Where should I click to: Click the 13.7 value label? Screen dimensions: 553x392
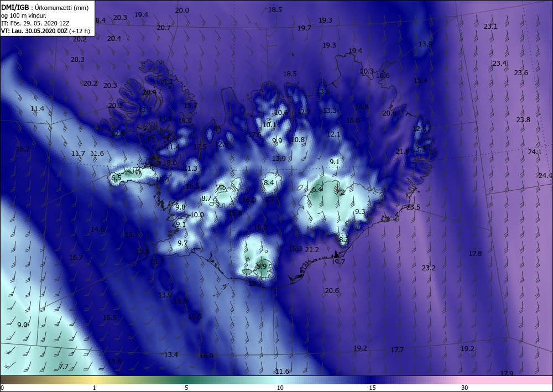[x=144, y=110]
